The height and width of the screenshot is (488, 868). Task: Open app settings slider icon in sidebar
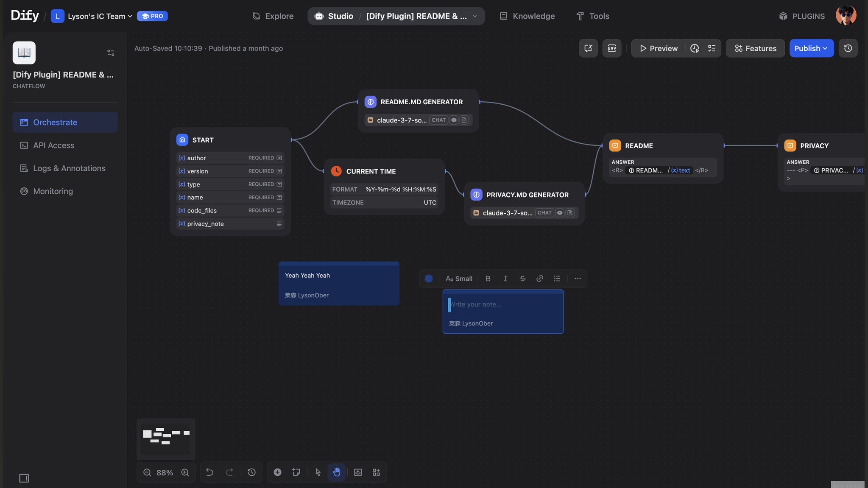(111, 53)
